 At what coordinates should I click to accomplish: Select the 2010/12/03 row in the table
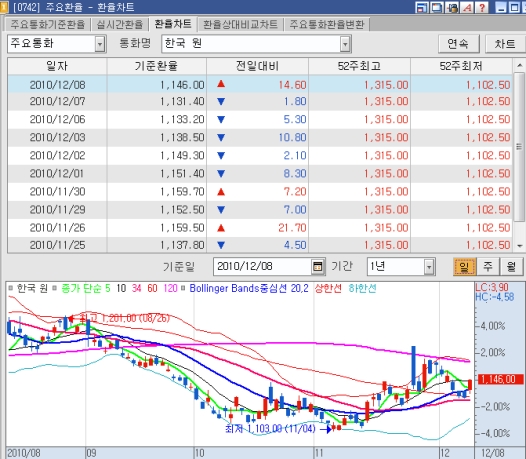260,138
